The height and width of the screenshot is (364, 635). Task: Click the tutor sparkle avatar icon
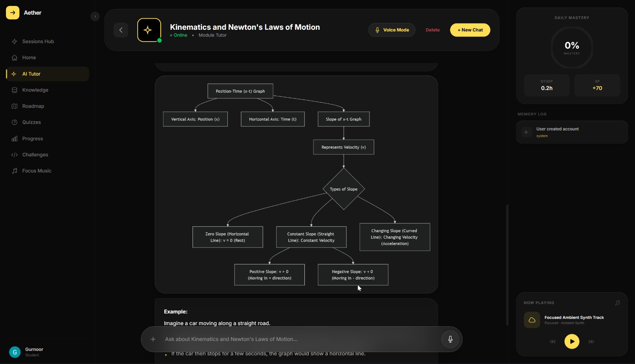coord(149,30)
